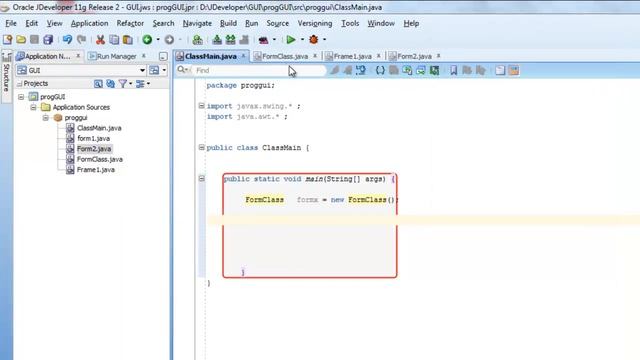The image size is (640, 360).
Task: Open the Structure side panel
Action: coord(7,76)
